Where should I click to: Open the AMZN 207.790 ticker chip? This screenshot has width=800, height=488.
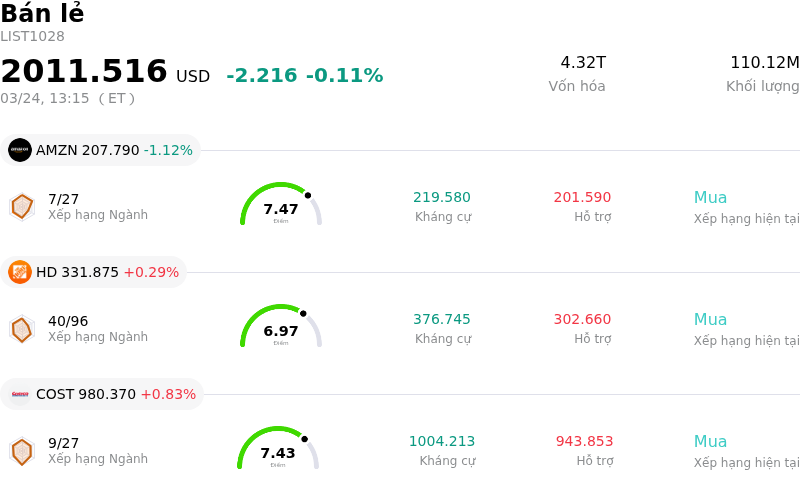click(101, 150)
